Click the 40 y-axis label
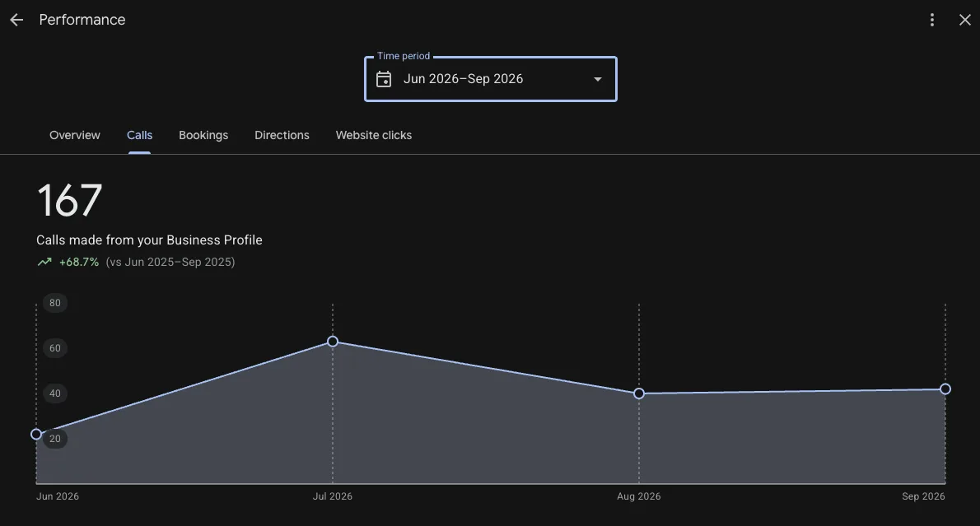 point(55,393)
